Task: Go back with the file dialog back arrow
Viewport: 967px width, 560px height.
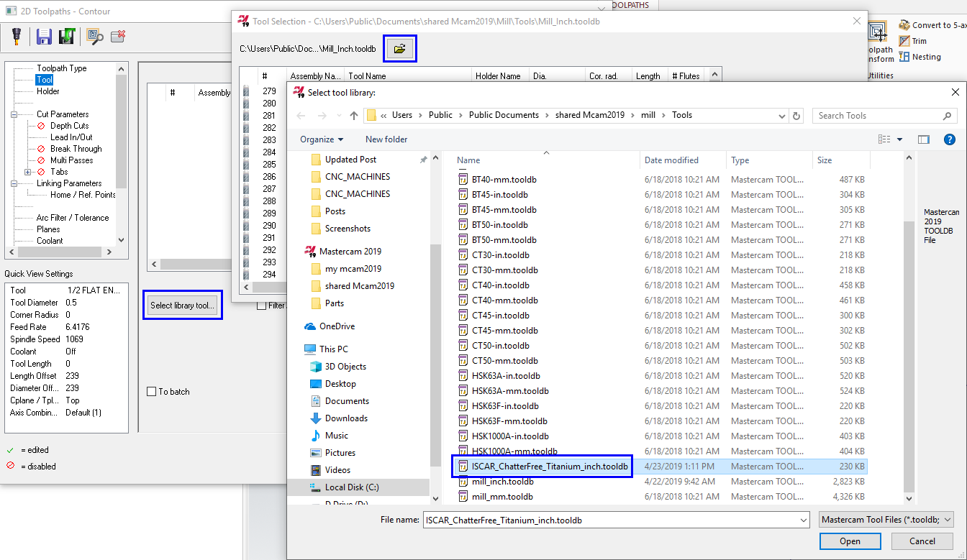Action: (x=302, y=116)
